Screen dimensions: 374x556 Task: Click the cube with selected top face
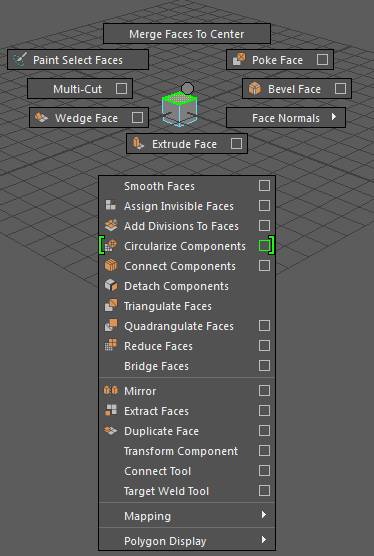point(180,108)
